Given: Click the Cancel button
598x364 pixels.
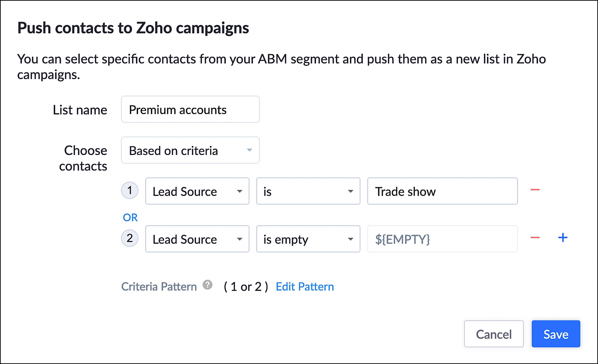Looking at the screenshot, I should coord(494,334).
